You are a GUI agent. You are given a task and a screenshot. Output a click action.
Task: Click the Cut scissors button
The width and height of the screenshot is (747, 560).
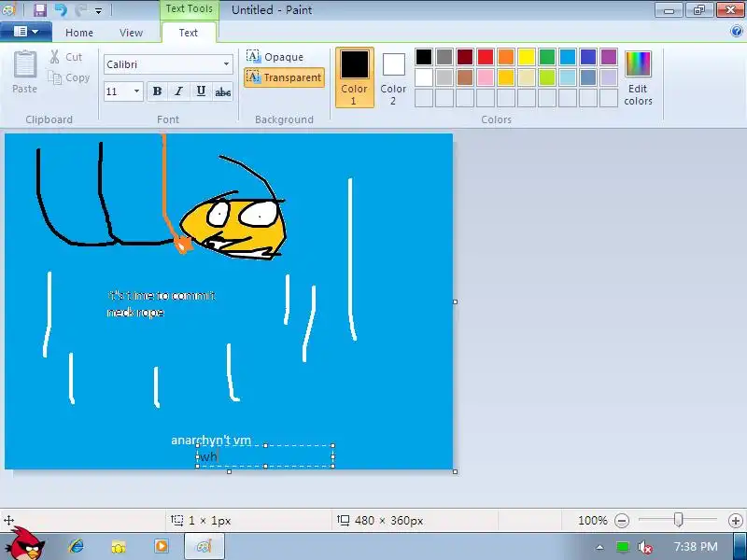66,57
